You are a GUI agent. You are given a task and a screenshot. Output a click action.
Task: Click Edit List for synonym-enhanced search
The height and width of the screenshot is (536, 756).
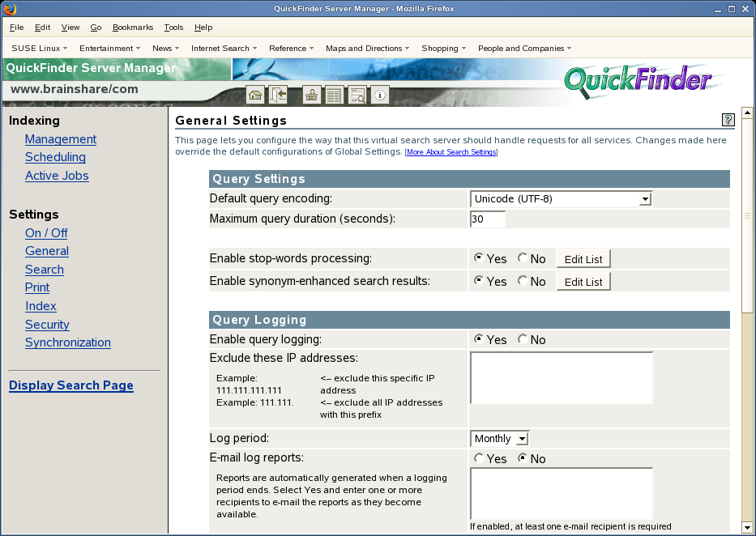(583, 281)
